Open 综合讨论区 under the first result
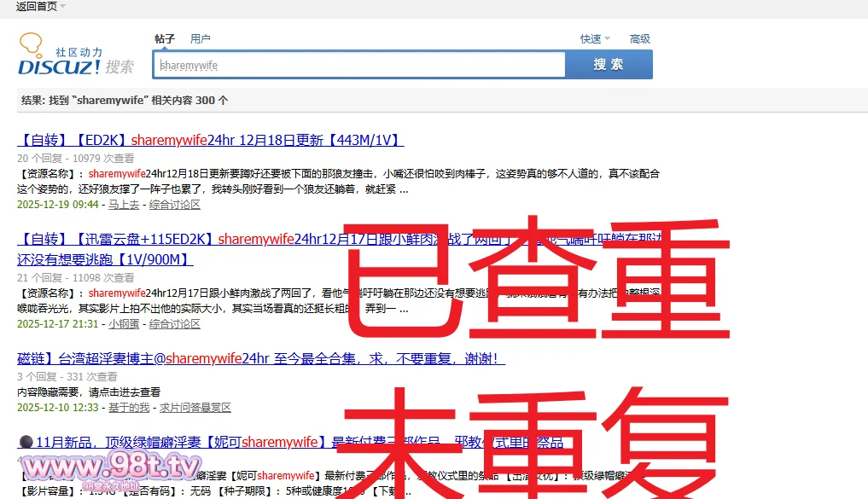The height and width of the screenshot is (499, 868). (175, 205)
